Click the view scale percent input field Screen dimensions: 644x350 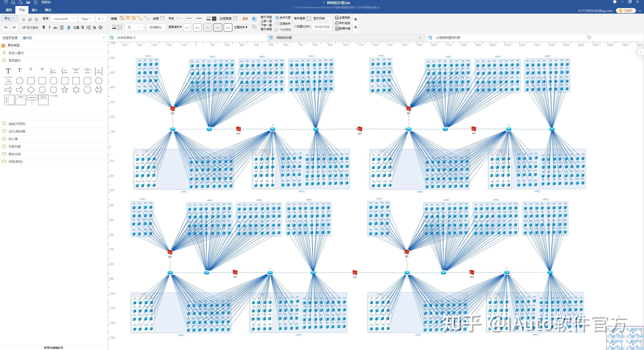(322, 27)
